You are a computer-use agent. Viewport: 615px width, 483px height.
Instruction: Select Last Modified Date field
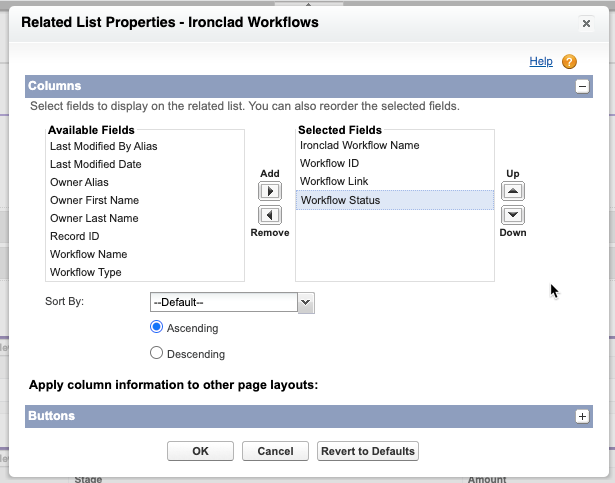point(145,164)
